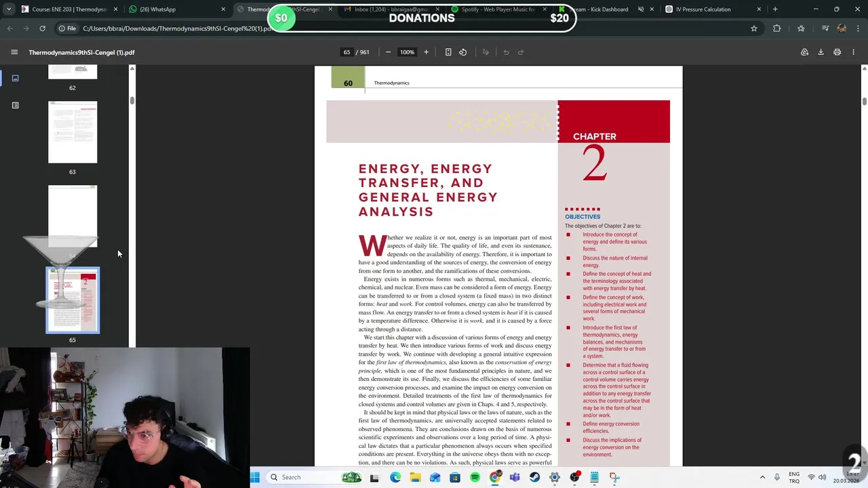
Task: Select the PDF annotation draw tool
Action: tap(486, 52)
